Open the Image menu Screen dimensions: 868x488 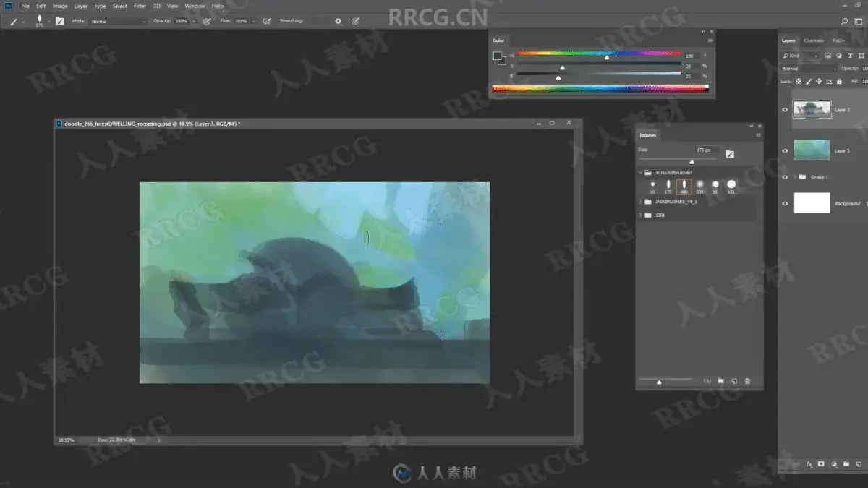tap(60, 6)
